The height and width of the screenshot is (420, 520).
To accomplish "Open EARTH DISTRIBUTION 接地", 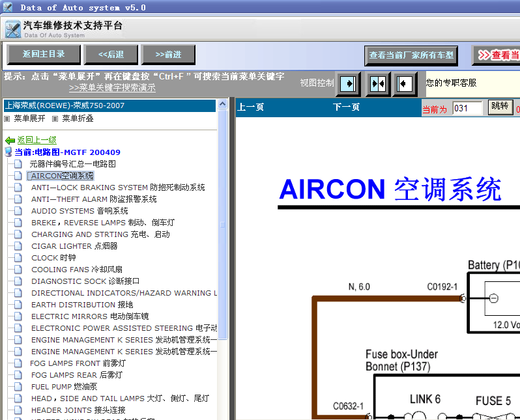I will click(x=82, y=305).
